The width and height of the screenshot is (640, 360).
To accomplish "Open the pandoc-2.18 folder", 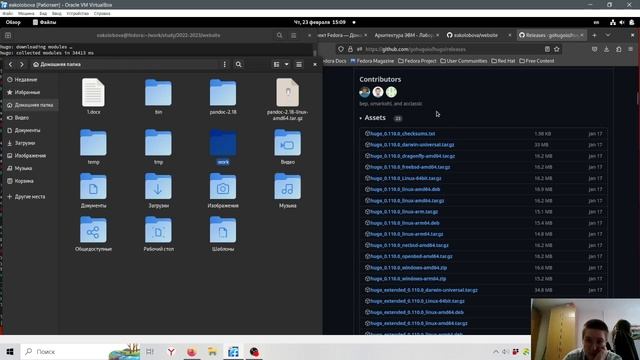I will 223,96.
